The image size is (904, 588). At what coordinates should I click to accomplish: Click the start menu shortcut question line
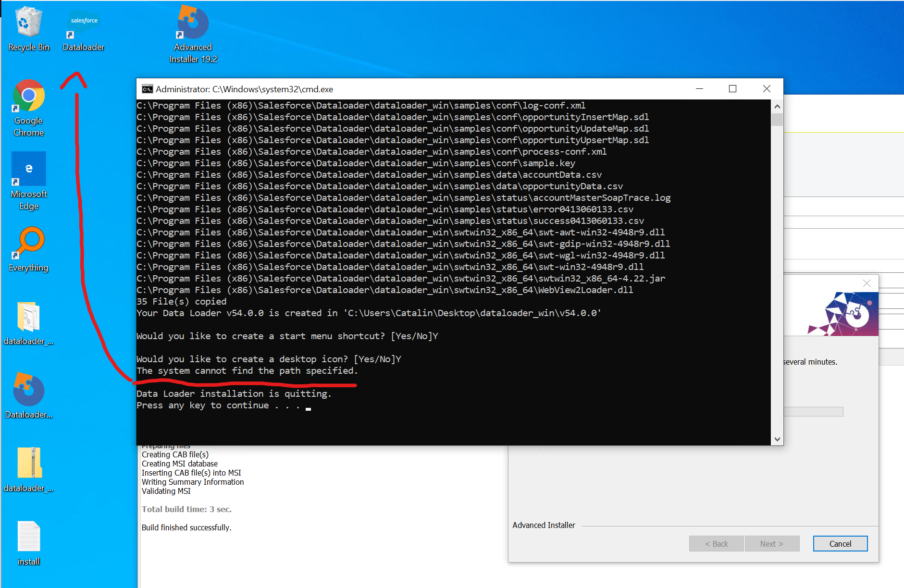tap(287, 336)
